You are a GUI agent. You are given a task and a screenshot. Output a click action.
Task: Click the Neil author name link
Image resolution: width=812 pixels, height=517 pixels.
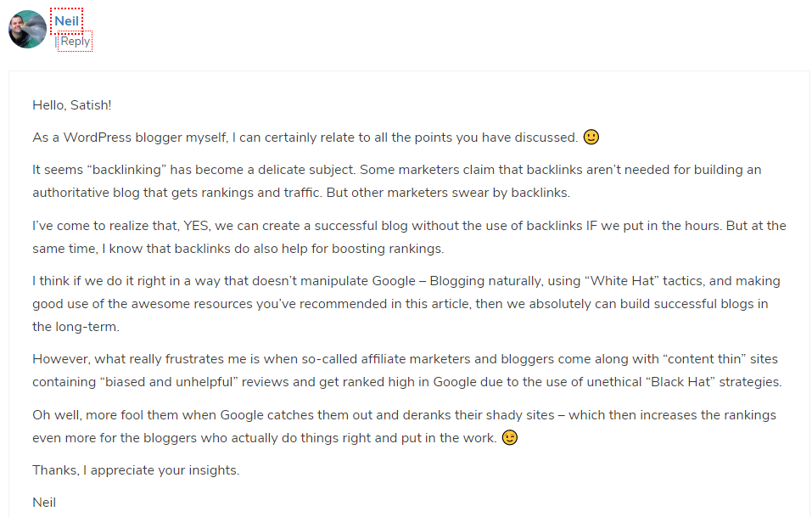pyautogui.click(x=67, y=21)
